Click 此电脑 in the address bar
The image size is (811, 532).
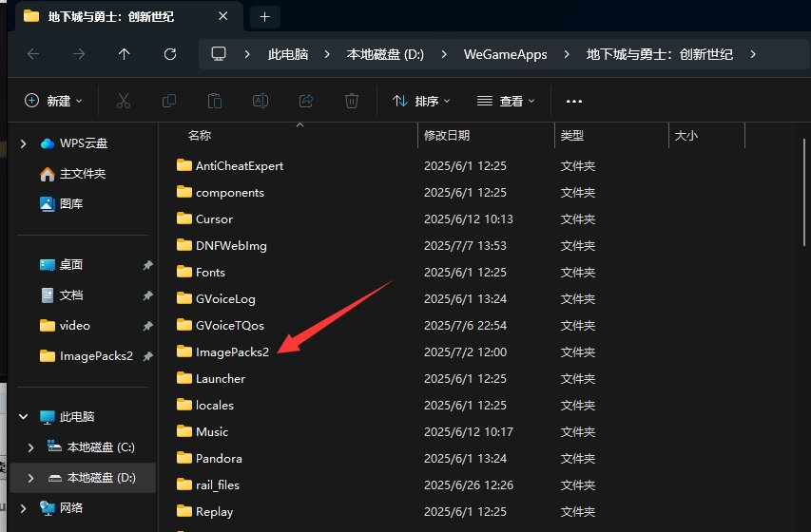[x=288, y=54]
